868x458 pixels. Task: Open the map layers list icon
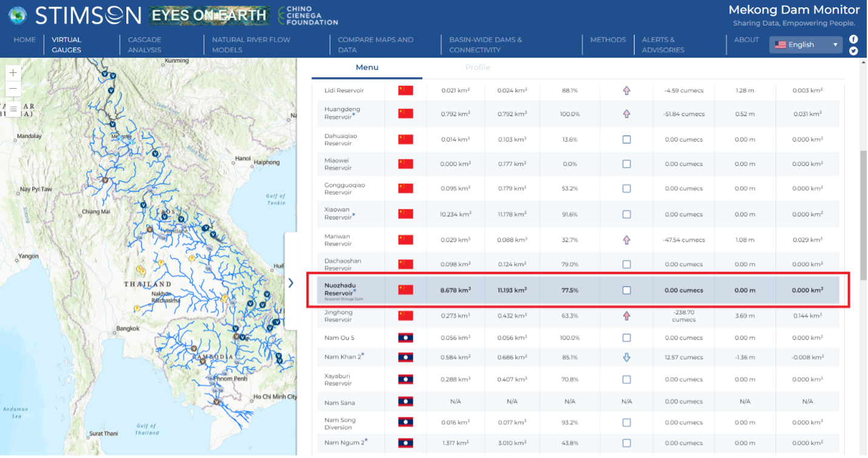[x=13, y=109]
